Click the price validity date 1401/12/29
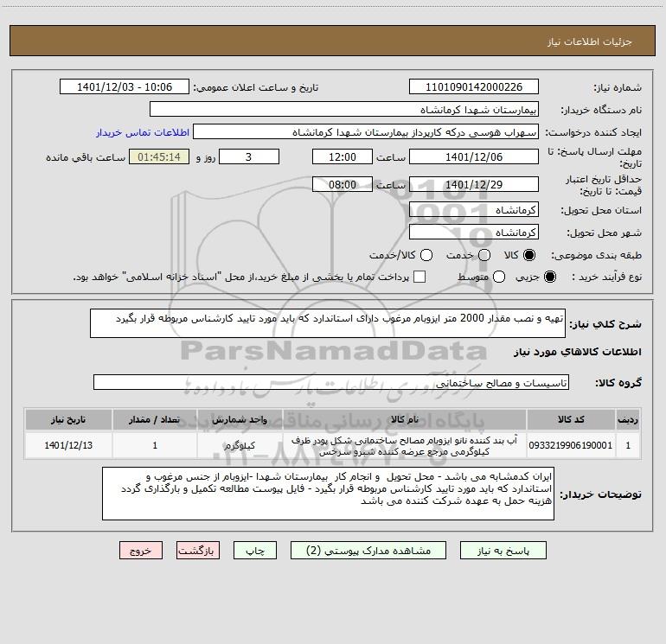666x644 pixels. [474, 184]
